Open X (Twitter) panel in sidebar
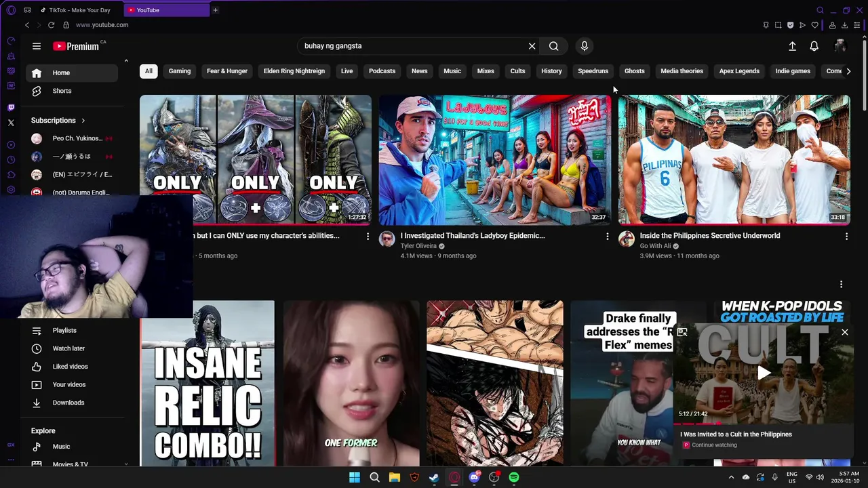 click(x=11, y=123)
